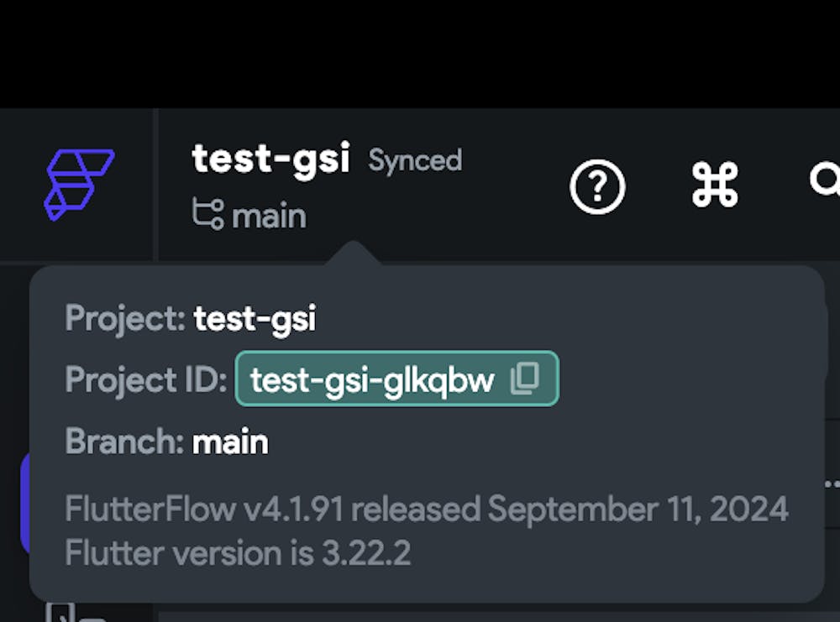Click the ellipsis at the tooltip's right edge
The image size is (840, 622).
pos(832,484)
